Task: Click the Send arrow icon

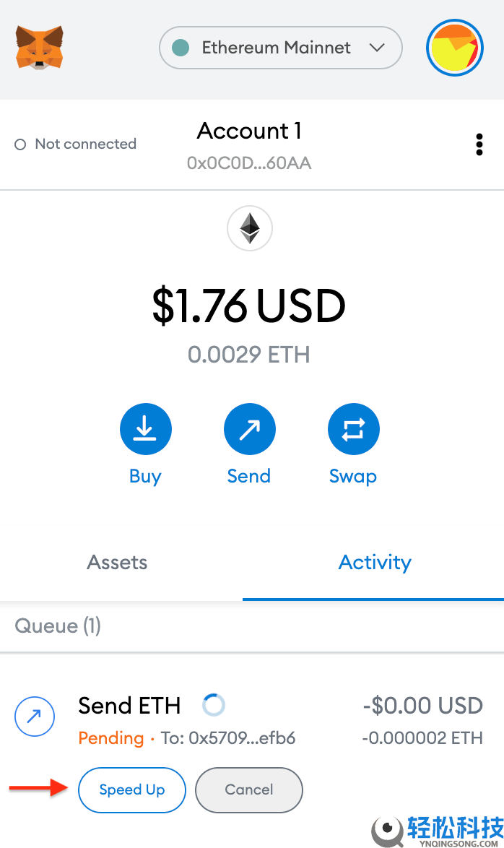Action: click(x=249, y=430)
